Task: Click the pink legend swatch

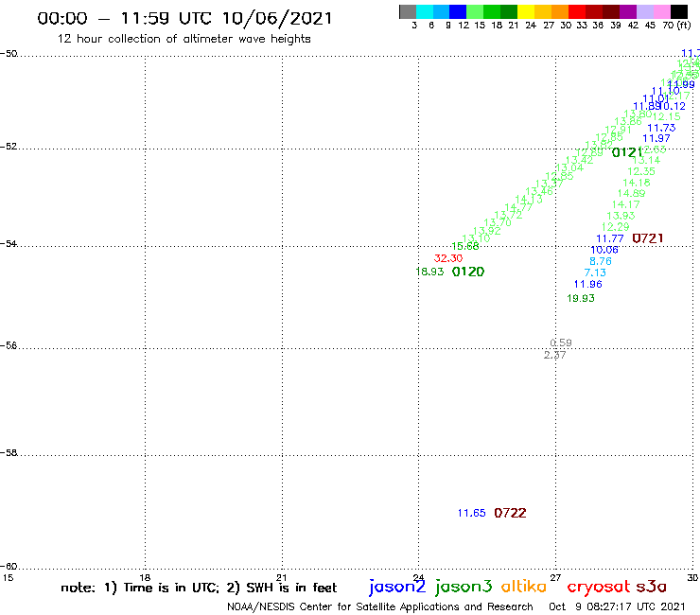Action: pos(662,11)
